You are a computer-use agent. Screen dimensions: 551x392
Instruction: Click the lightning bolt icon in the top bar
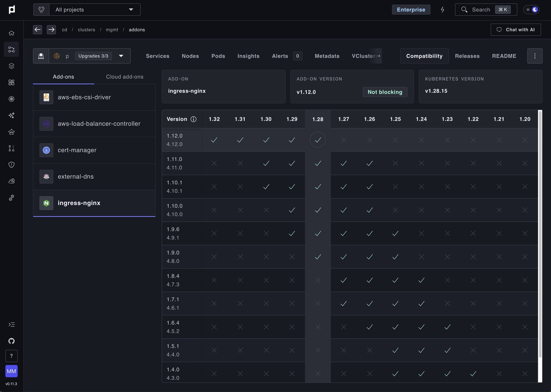coord(442,10)
